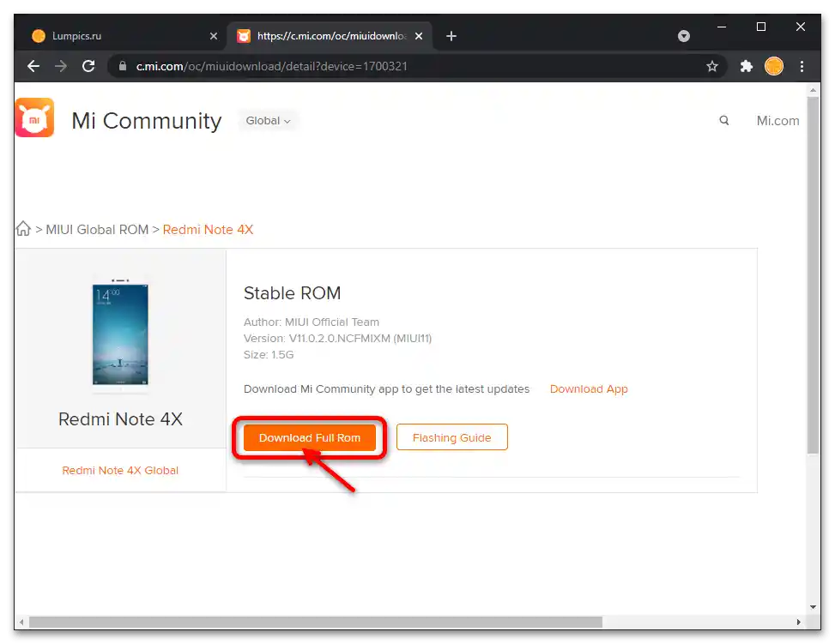This screenshot has width=835, height=644.
Task: Click the search magnifier icon
Action: [x=723, y=120]
